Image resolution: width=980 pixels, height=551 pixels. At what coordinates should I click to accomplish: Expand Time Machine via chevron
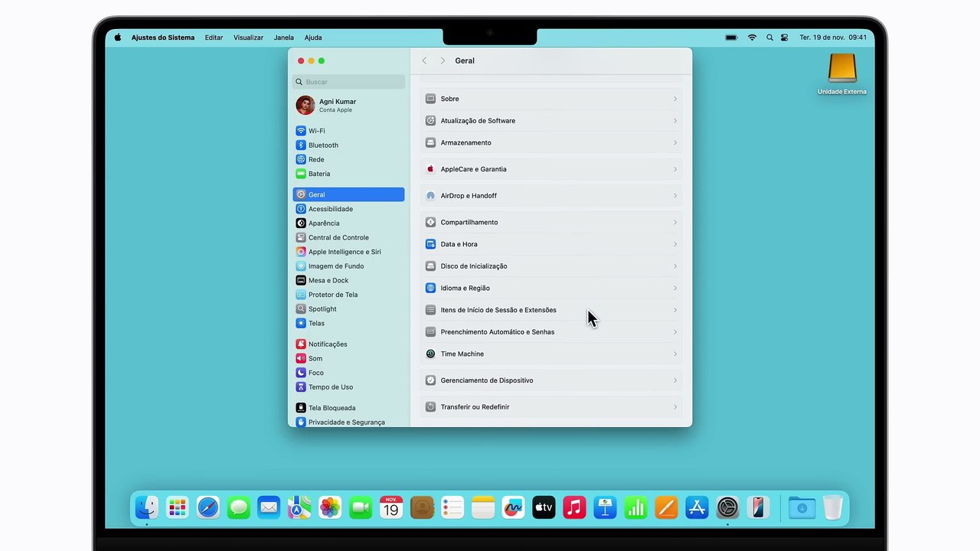(675, 354)
